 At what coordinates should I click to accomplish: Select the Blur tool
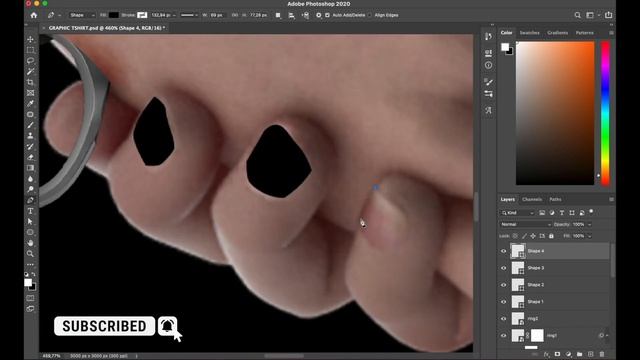(x=30, y=179)
